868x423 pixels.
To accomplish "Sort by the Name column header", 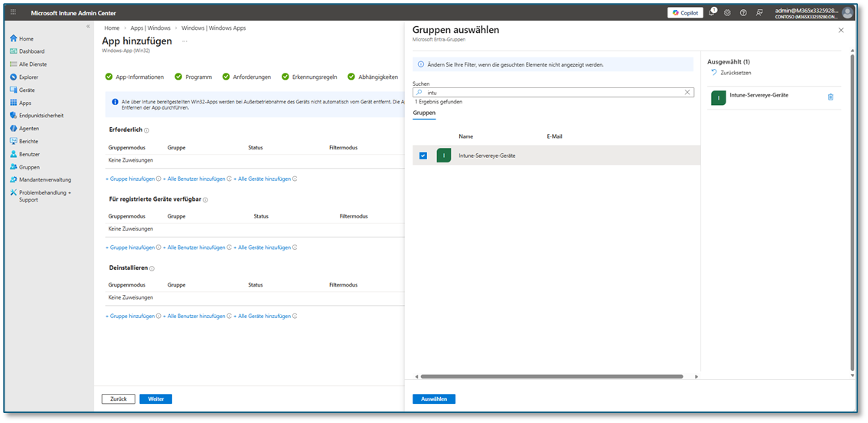I will click(466, 136).
